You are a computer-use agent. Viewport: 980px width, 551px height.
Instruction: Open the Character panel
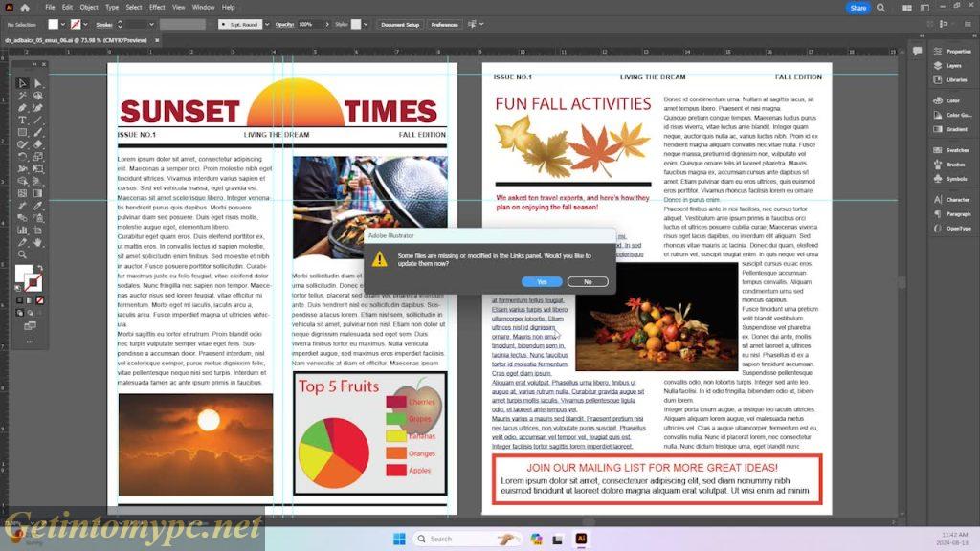tap(951, 200)
